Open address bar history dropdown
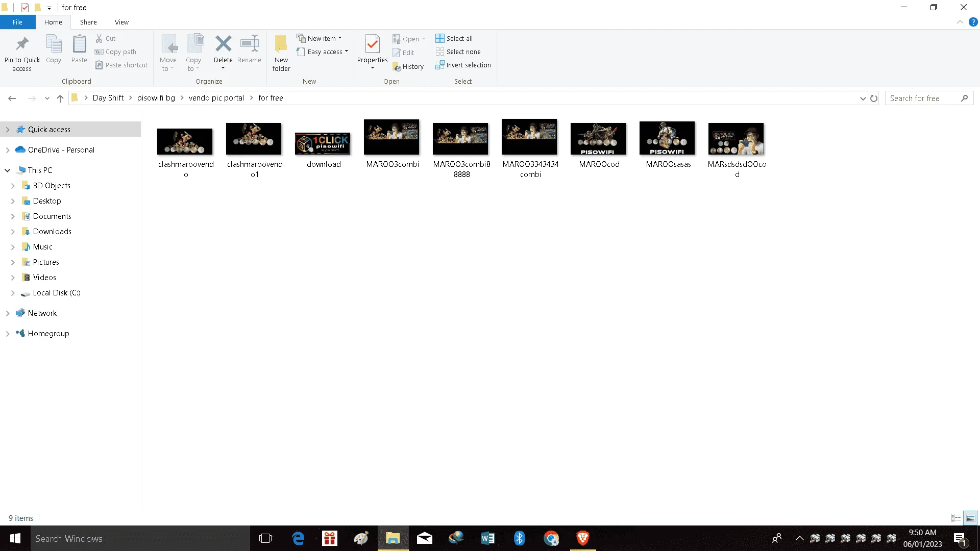This screenshot has width=980, height=551. coord(863,98)
